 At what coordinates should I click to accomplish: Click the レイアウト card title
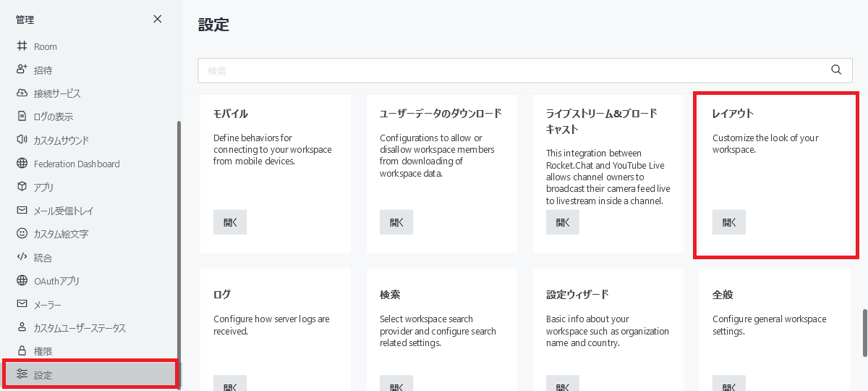click(x=733, y=114)
